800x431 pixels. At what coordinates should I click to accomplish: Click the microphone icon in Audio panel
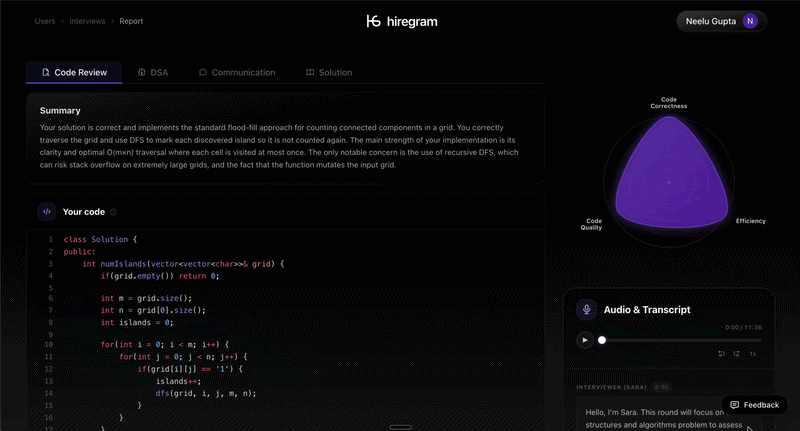[587, 310]
